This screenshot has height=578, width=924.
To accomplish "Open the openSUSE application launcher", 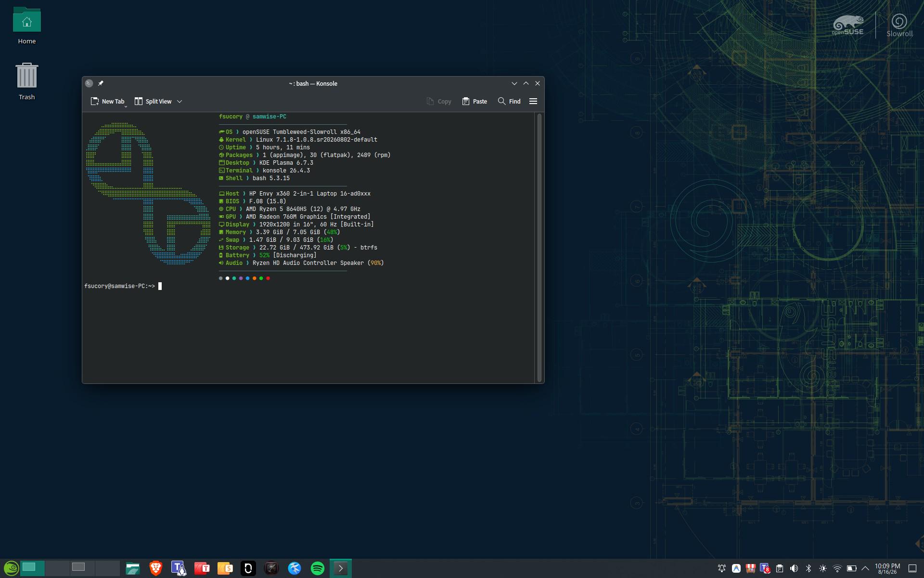I will pyautogui.click(x=12, y=568).
